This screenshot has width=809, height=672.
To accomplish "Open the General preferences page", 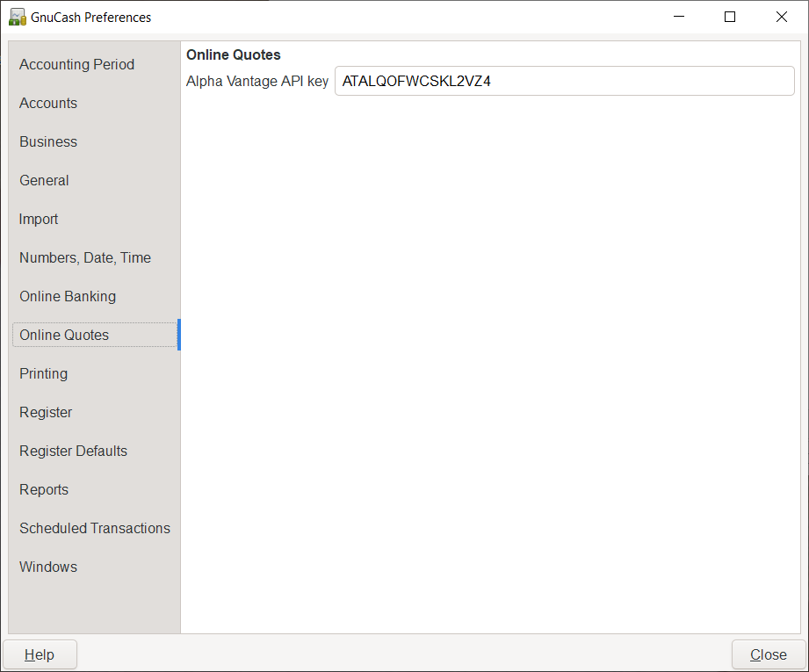I will (x=44, y=180).
